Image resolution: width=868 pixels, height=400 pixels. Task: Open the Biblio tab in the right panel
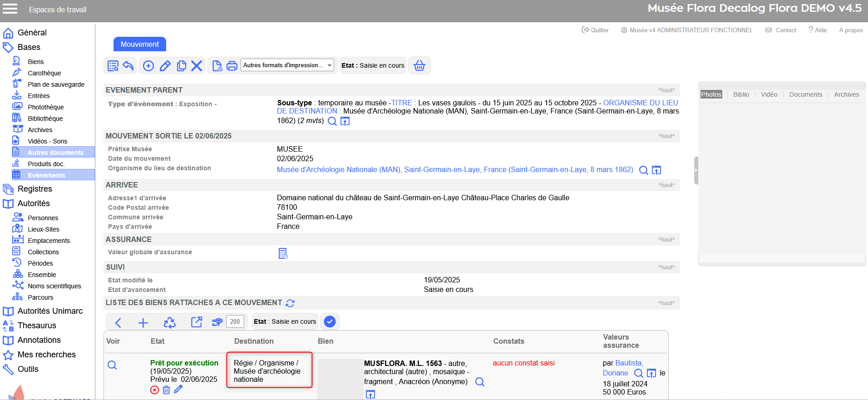pos(741,94)
